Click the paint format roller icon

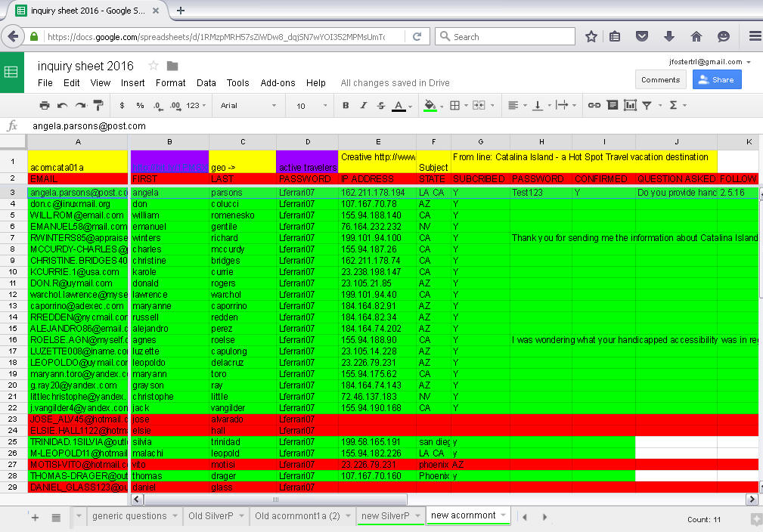(98, 106)
